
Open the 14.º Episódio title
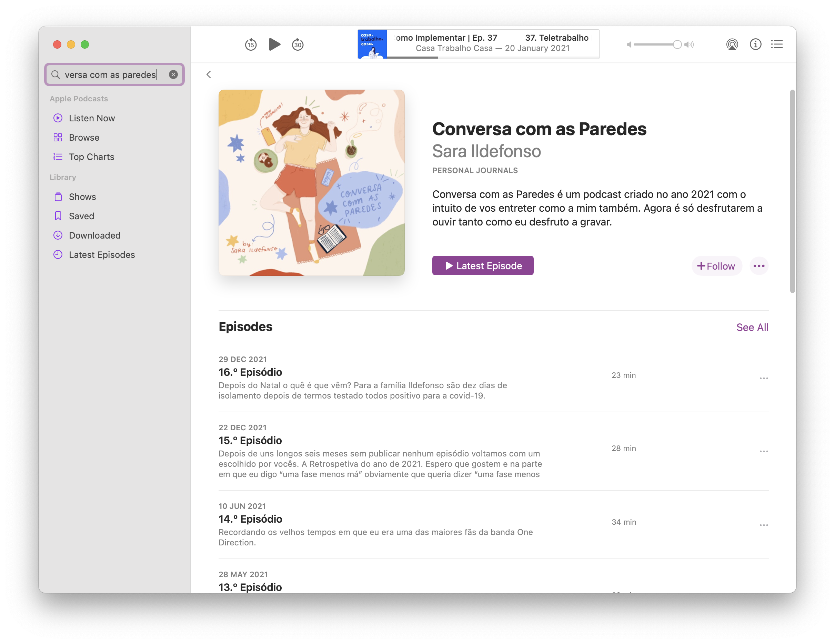[250, 519]
